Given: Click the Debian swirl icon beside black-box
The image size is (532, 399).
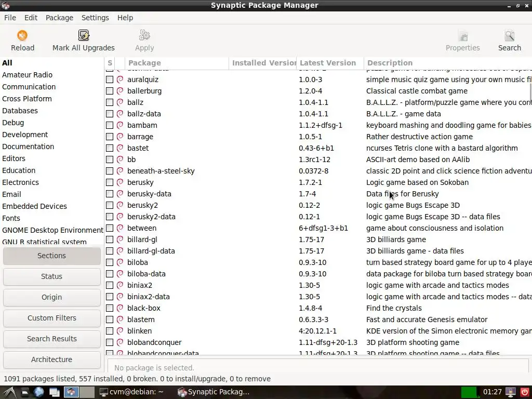Looking at the screenshot, I should (x=120, y=308).
